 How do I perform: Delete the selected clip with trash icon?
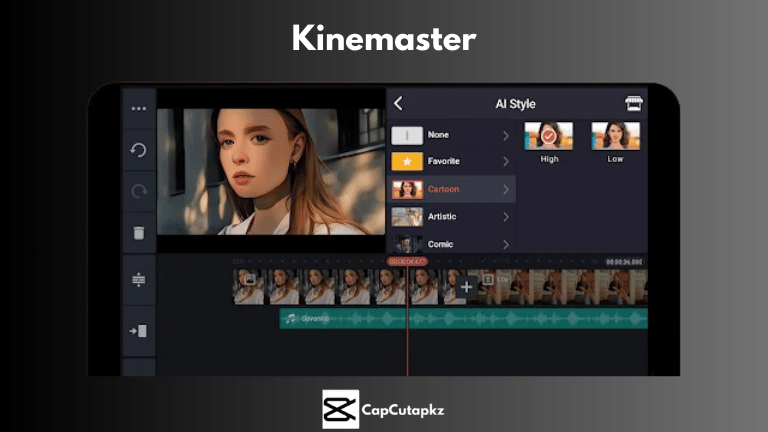pyautogui.click(x=139, y=233)
